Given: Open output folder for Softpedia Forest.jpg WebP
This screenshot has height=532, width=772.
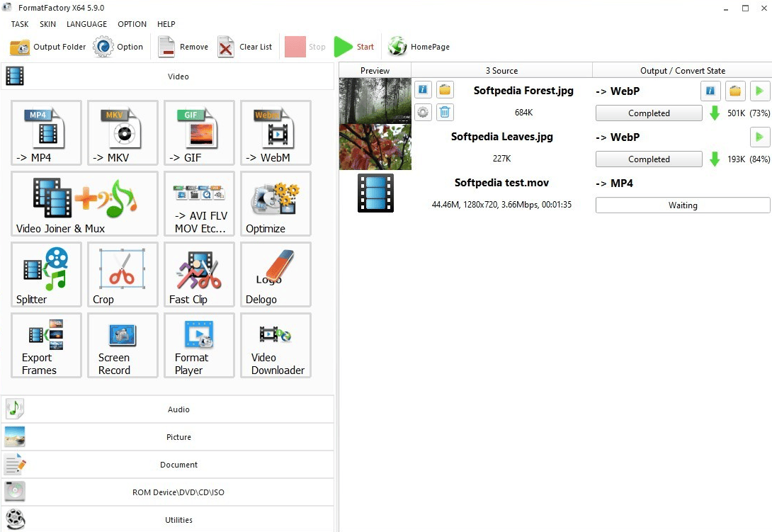Looking at the screenshot, I should tap(735, 91).
